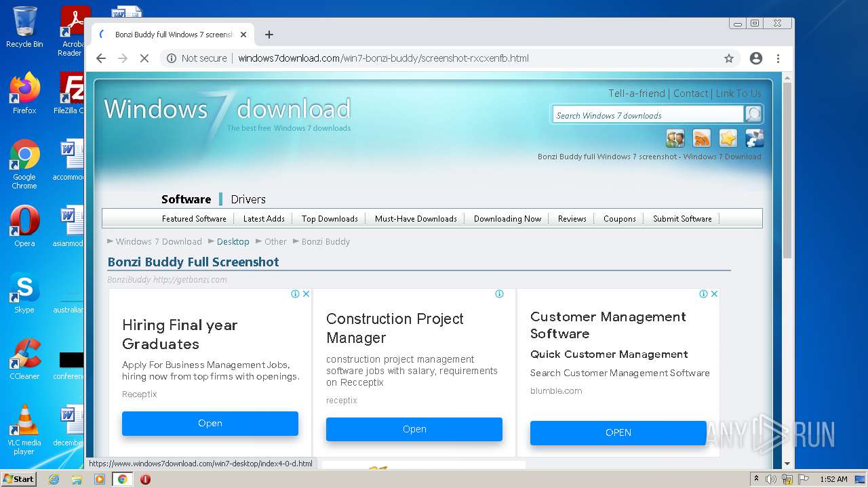868x488 pixels.
Task: Open a new tab with the plus button
Action: click(269, 35)
